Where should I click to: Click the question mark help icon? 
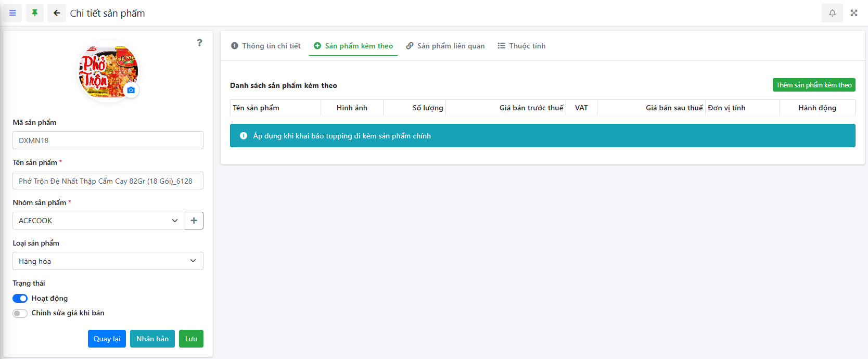coord(199,43)
